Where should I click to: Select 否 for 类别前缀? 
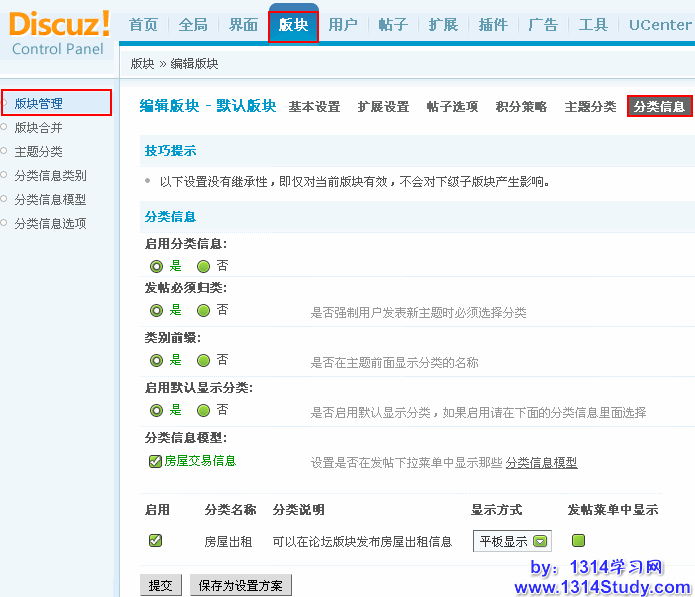tap(204, 360)
